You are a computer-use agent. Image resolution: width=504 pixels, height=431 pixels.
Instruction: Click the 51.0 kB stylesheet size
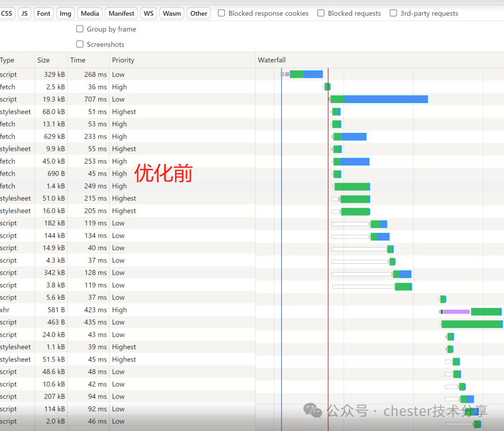point(54,198)
